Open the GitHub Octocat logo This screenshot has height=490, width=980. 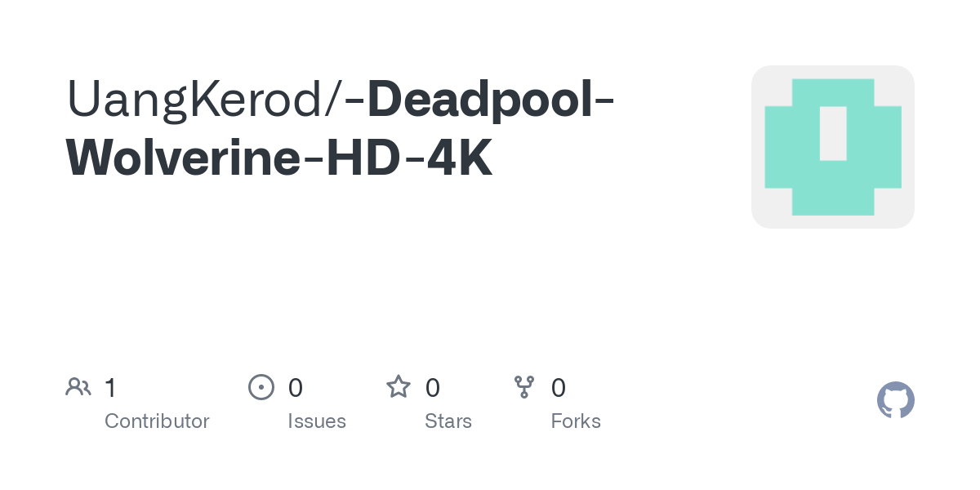click(x=896, y=400)
